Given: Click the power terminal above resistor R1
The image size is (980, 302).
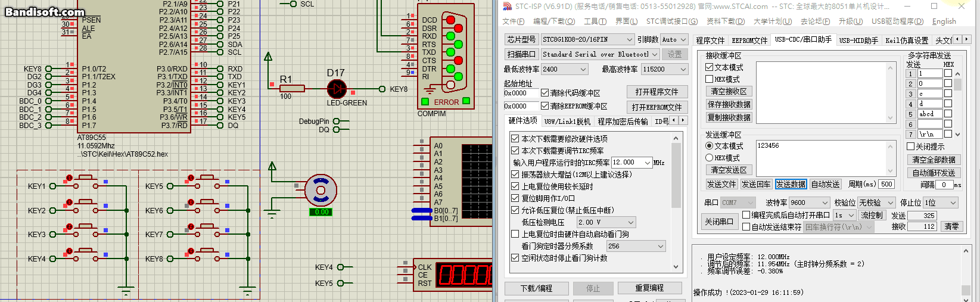Looking at the screenshot, I should point(268,57).
